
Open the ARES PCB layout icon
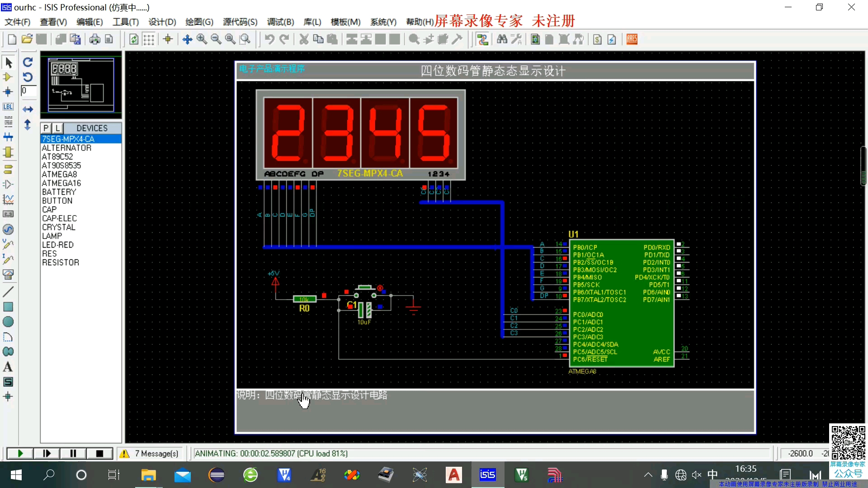(632, 39)
